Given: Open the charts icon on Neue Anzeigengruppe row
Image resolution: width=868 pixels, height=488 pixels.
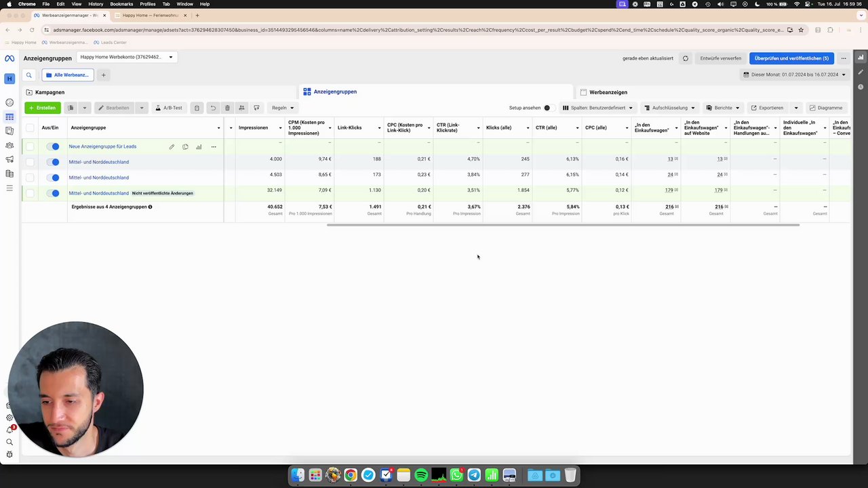Looking at the screenshot, I should pos(199,146).
